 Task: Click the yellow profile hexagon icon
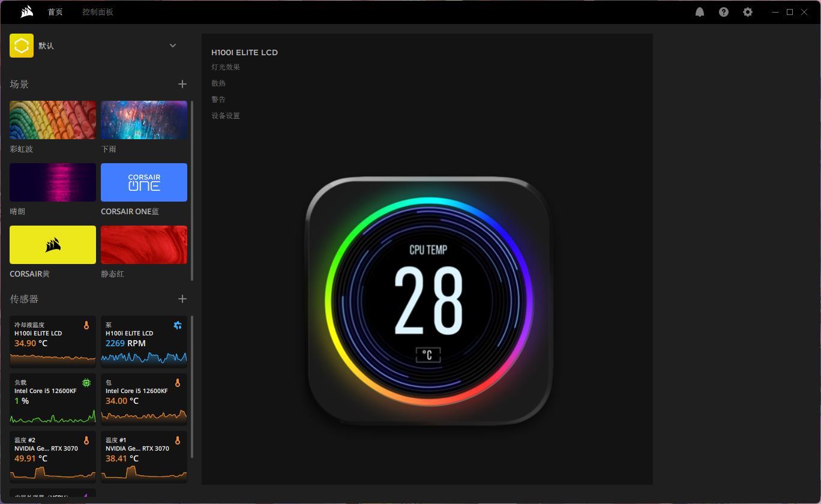(22, 46)
